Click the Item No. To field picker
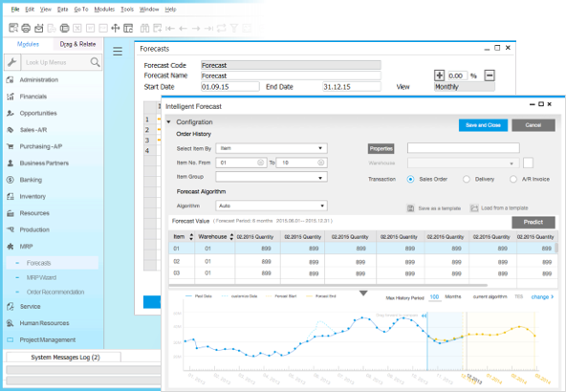This screenshot has height=392, width=566. (320, 163)
